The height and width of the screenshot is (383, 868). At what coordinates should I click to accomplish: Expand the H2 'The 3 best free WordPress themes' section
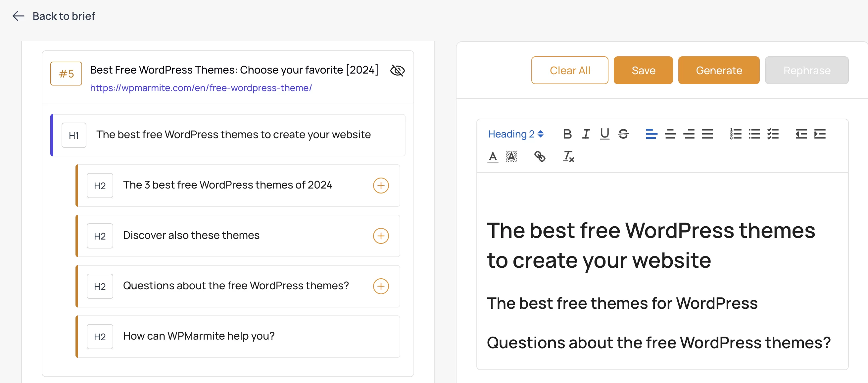coord(381,185)
